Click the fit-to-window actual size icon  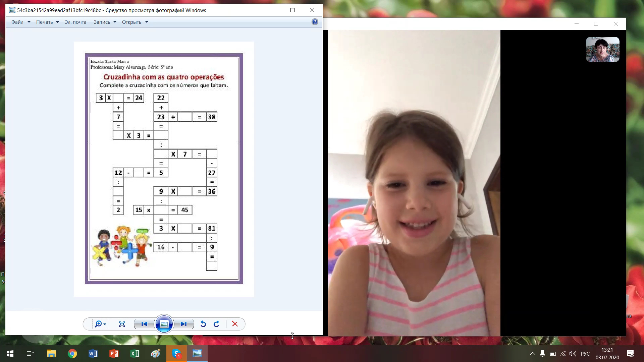point(122,324)
